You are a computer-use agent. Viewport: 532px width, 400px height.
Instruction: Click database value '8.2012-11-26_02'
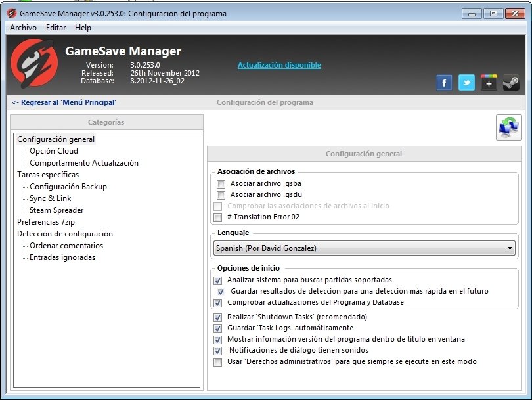(158, 81)
